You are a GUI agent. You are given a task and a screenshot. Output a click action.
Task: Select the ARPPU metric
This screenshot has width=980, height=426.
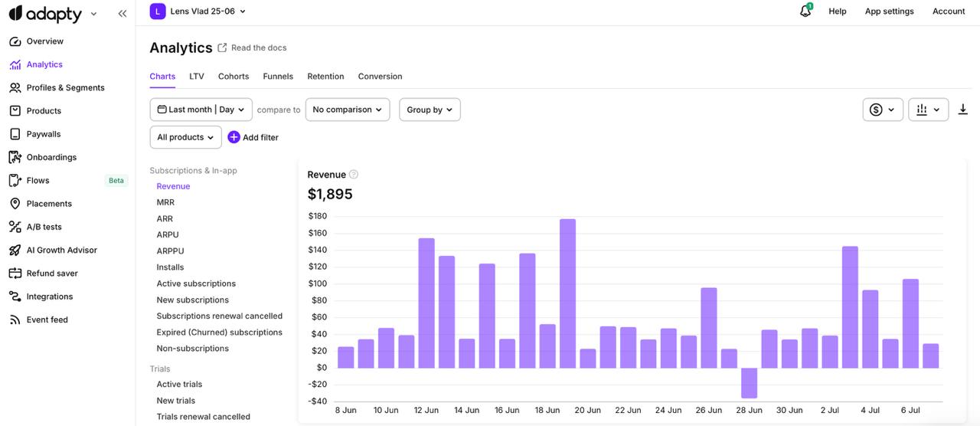pyautogui.click(x=170, y=251)
